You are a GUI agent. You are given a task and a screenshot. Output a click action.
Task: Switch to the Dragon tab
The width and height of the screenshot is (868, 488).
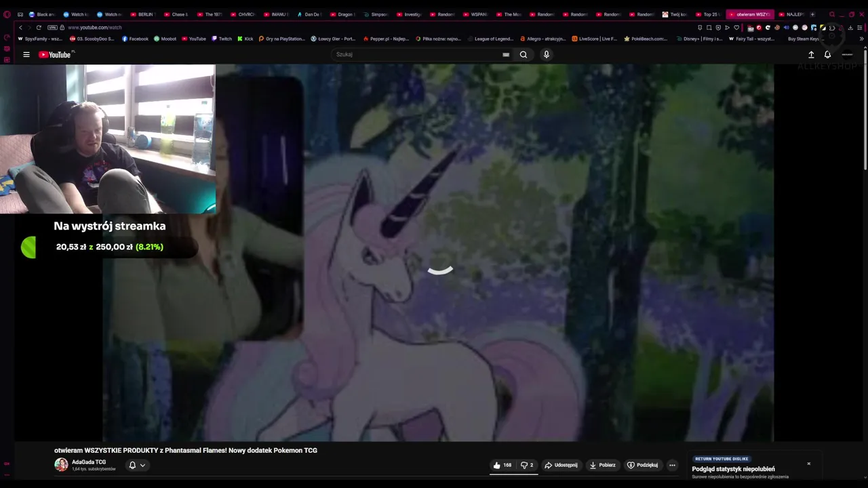tap(342, 14)
